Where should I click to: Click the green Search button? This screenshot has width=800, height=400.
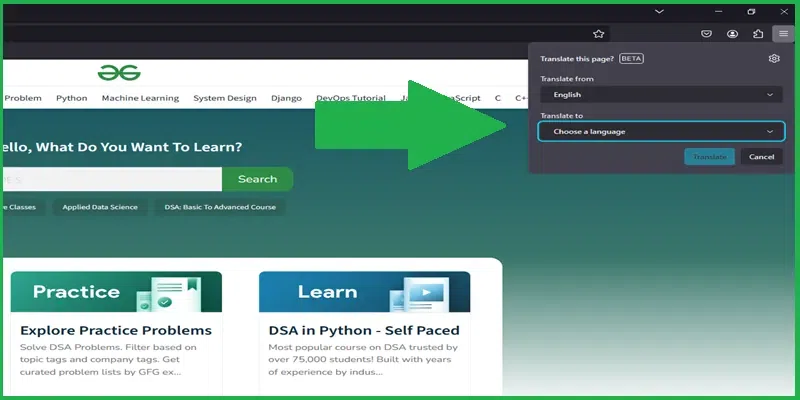258,179
